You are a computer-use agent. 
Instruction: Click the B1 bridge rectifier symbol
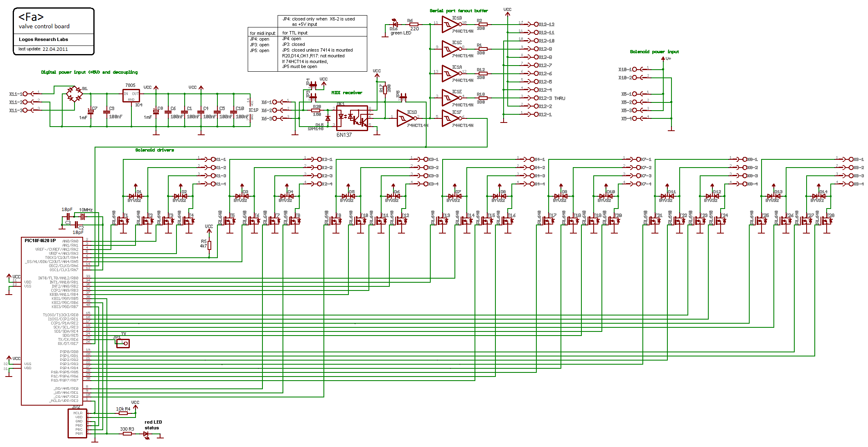74,94
